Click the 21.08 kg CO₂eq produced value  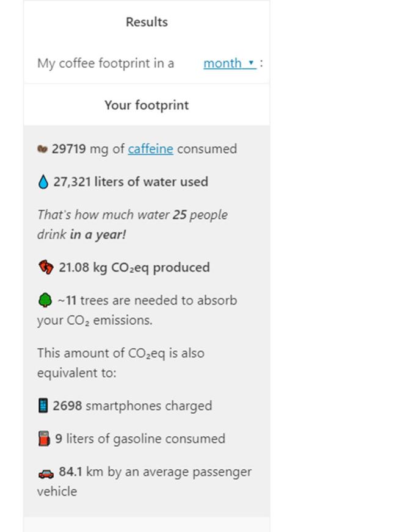(134, 267)
